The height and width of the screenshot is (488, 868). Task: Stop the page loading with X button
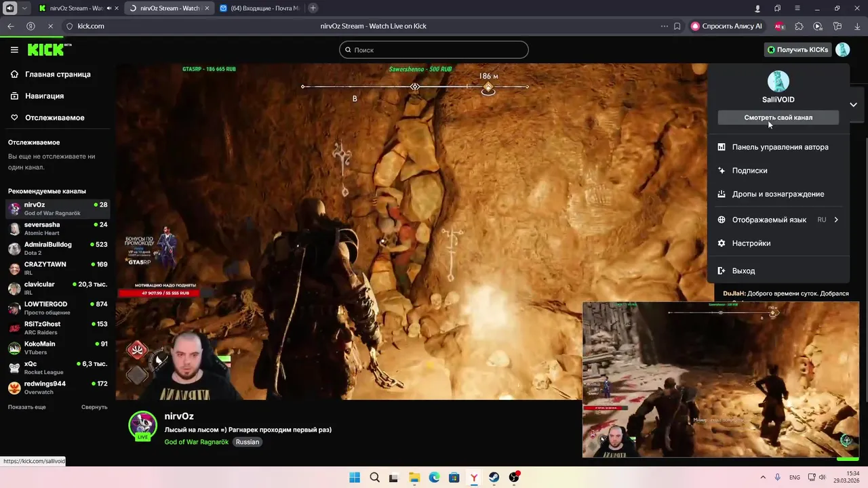(x=50, y=26)
